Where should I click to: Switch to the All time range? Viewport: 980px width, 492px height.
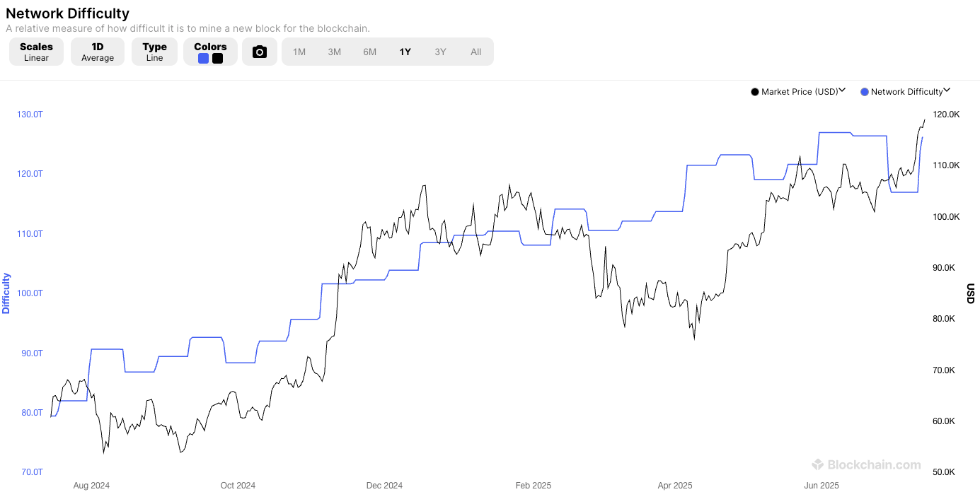click(475, 51)
